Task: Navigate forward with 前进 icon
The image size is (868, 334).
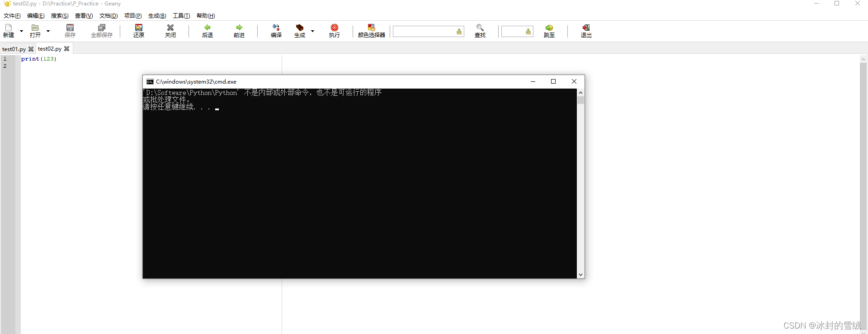Action: pos(239,31)
